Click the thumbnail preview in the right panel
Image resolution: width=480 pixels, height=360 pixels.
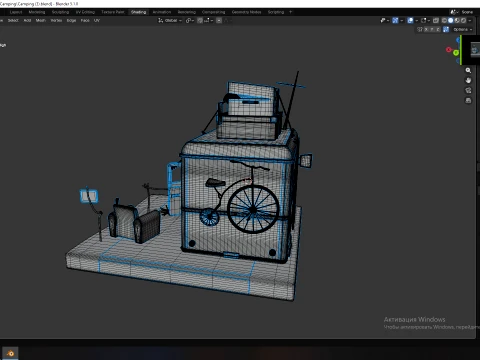click(x=475, y=50)
